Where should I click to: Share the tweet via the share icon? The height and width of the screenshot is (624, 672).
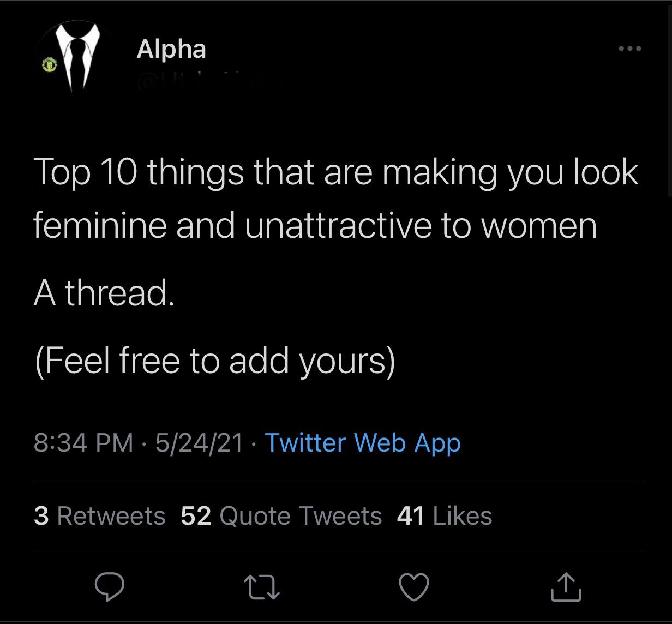[x=566, y=587]
